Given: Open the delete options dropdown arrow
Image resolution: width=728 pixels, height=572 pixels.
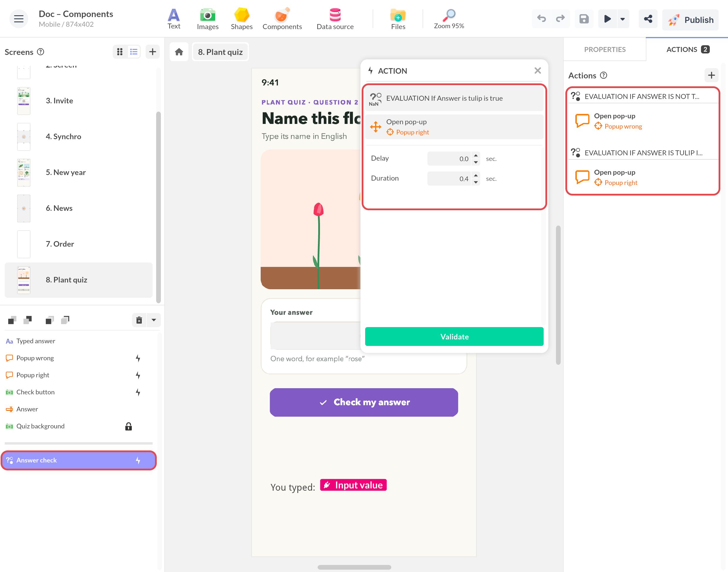Looking at the screenshot, I should click(154, 320).
